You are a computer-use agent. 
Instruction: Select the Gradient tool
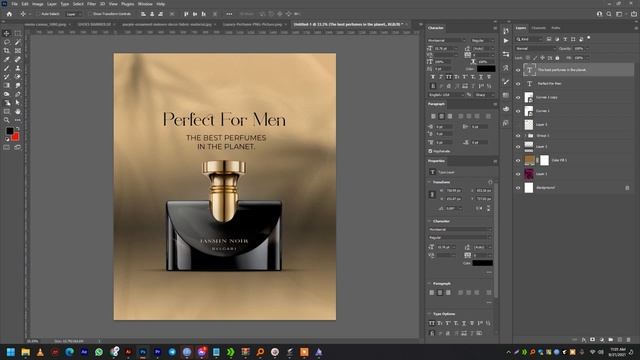click(x=7, y=85)
